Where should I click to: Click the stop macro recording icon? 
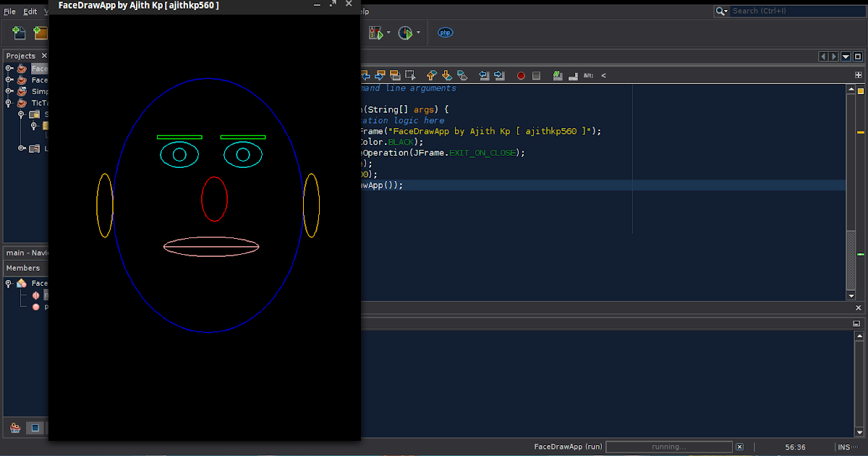tap(537, 75)
